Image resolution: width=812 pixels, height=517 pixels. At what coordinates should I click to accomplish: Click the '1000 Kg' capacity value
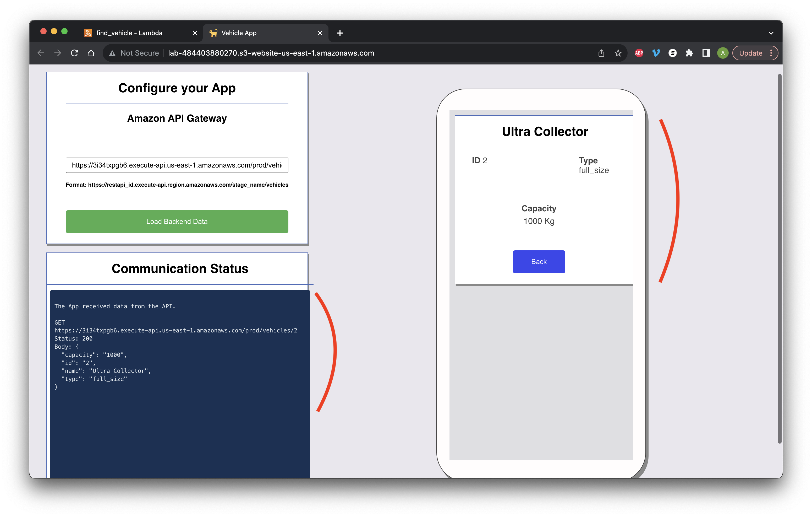(539, 221)
